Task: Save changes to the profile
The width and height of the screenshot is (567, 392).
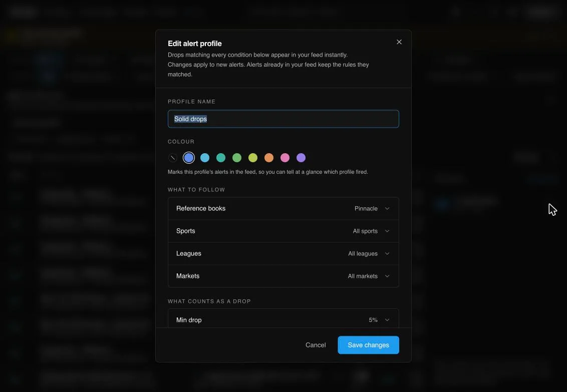Action: point(369,345)
